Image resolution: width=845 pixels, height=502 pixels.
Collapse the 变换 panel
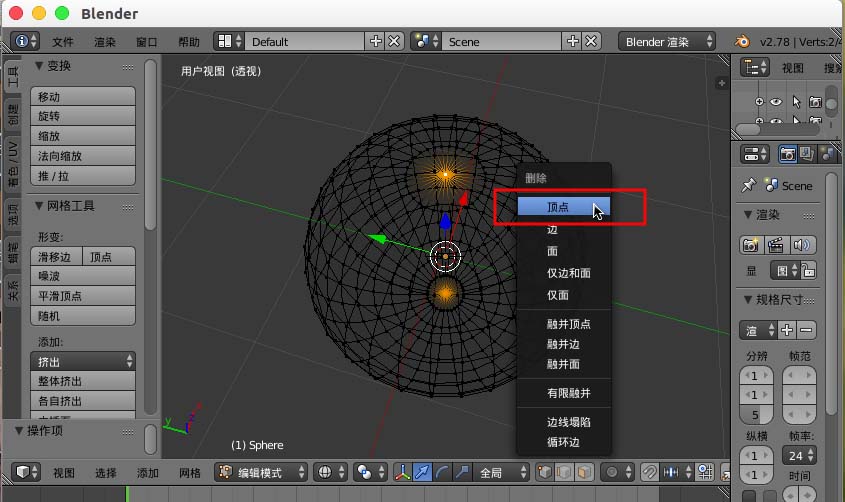(x=39, y=65)
